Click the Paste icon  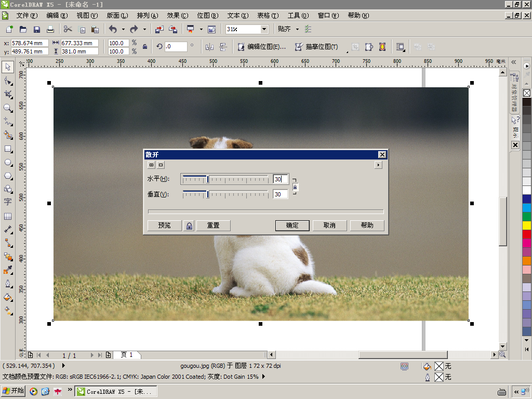coord(95,29)
